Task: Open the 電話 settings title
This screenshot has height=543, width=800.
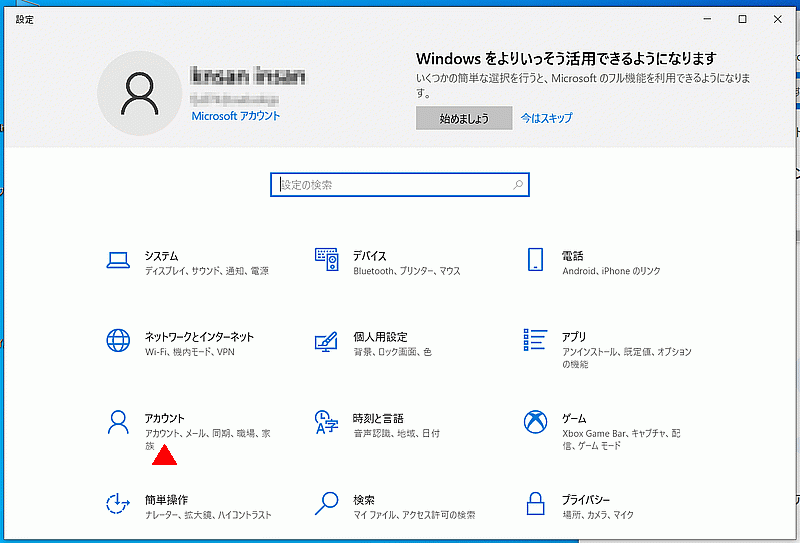Action: click(572, 256)
